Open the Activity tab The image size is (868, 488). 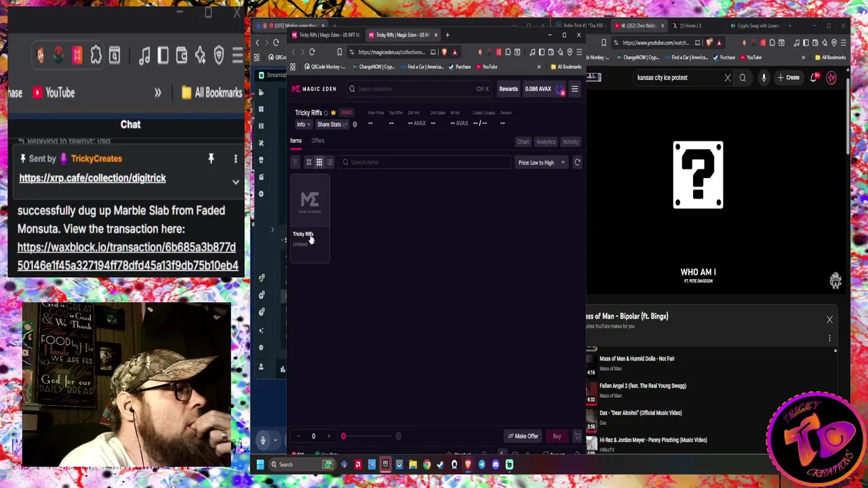click(x=570, y=142)
